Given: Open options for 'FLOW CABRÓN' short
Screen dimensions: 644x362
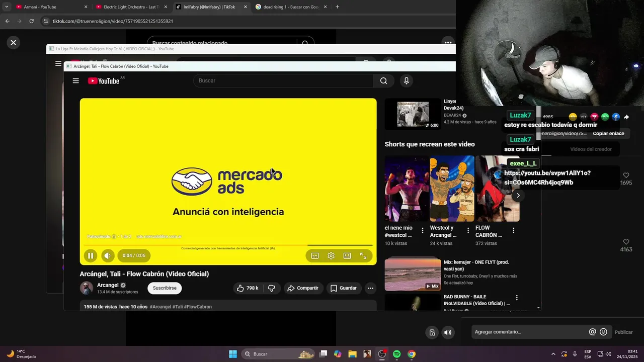Looking at the screenshot, I should (x=513, y=230).
